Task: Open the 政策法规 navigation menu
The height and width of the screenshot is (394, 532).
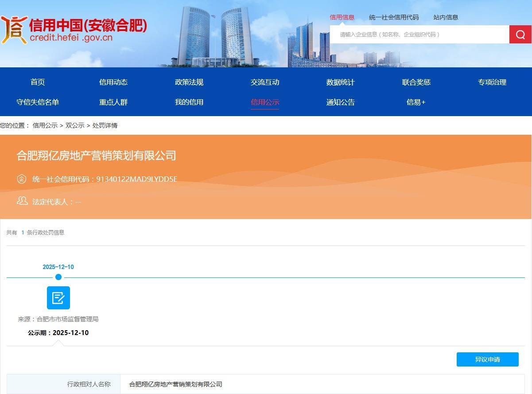Action: [189, 82]
